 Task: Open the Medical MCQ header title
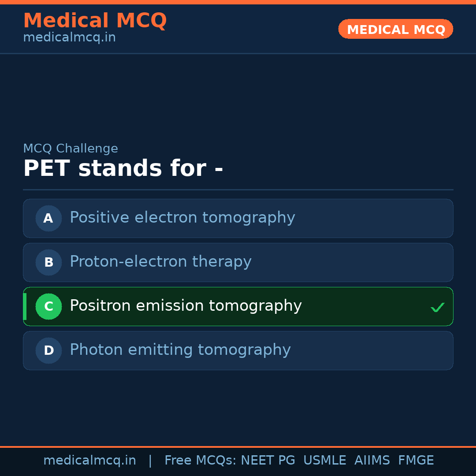pyautogui.click(x=95, y=21)
